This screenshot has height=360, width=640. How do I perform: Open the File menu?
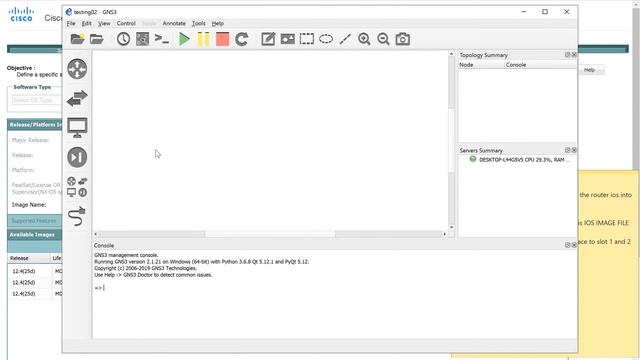pyautogui.click(x=71, y=24)
